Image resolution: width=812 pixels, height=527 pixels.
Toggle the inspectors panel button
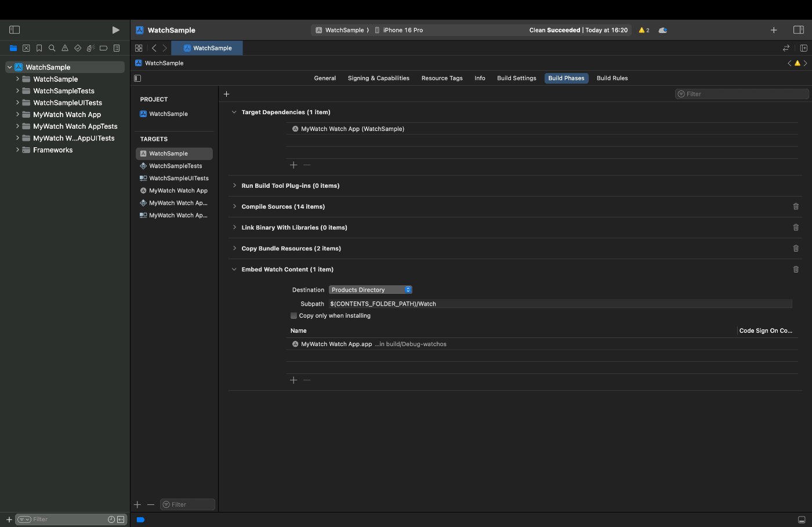click(799, 30)
